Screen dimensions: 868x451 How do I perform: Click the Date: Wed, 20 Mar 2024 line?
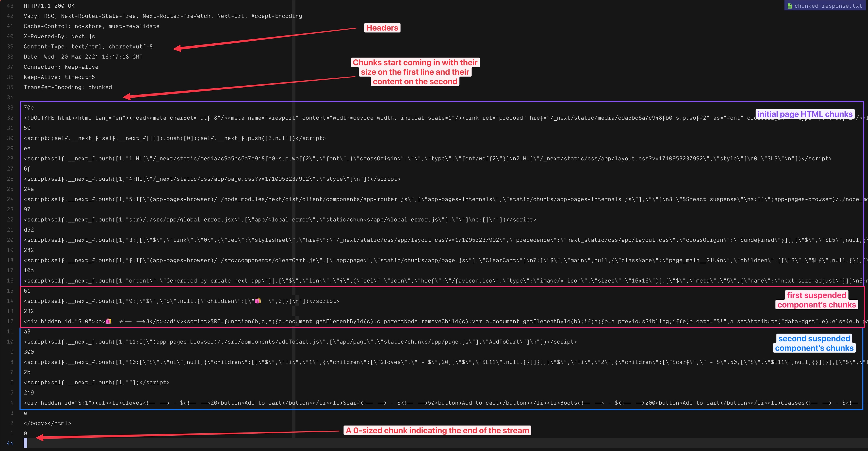pyautogui.click(x=83, y=56)
